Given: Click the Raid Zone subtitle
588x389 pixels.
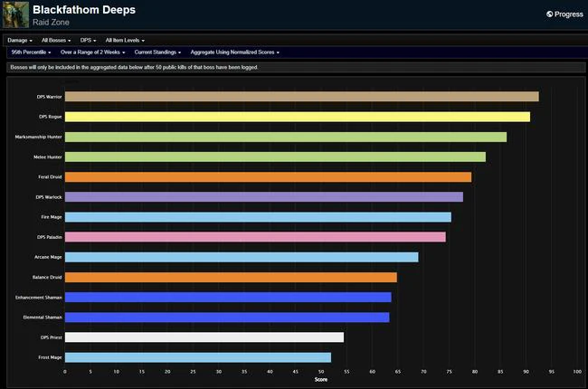Looking at the screenshot, I should pos(51,23).
